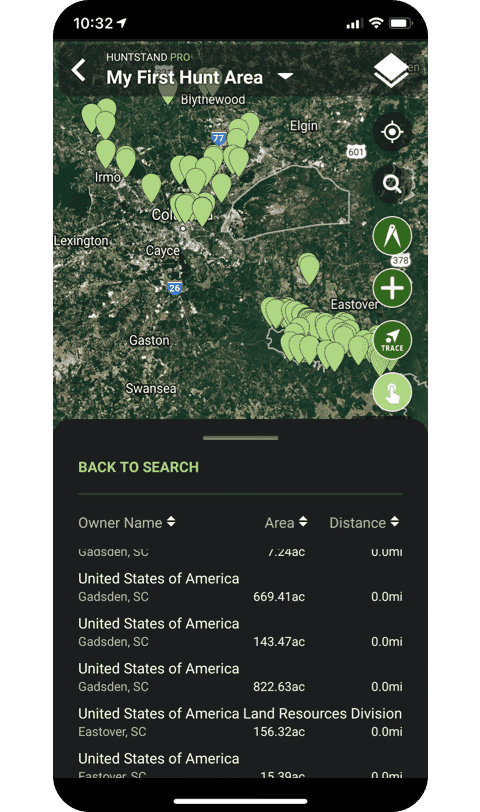Select the 822.63ac Gadsden parcel row
This screenshot has height=812, width=480.
(240, 677)
